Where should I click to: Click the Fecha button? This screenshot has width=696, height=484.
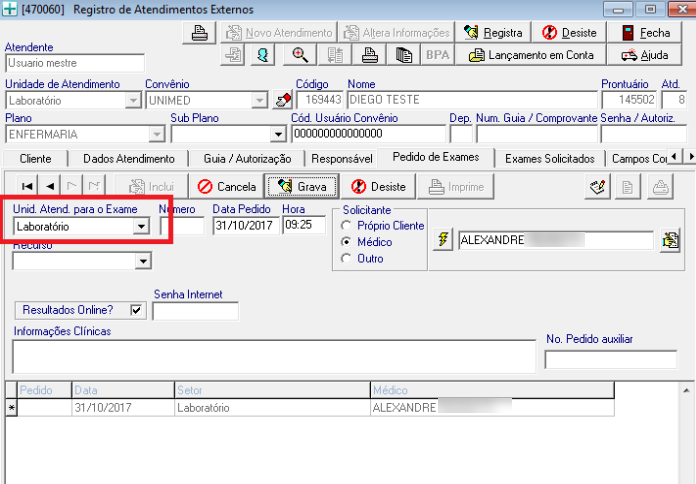point(645,33)
